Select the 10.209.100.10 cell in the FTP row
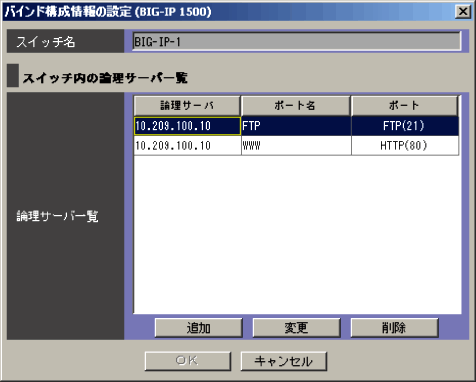The height and width of the screenshot is (382, 476). (x=187, y=126)
